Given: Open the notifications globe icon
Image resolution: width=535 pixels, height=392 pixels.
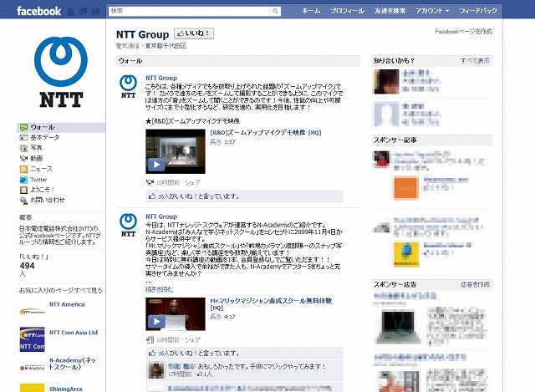Looking at the screenshot, I should point(96,12).
